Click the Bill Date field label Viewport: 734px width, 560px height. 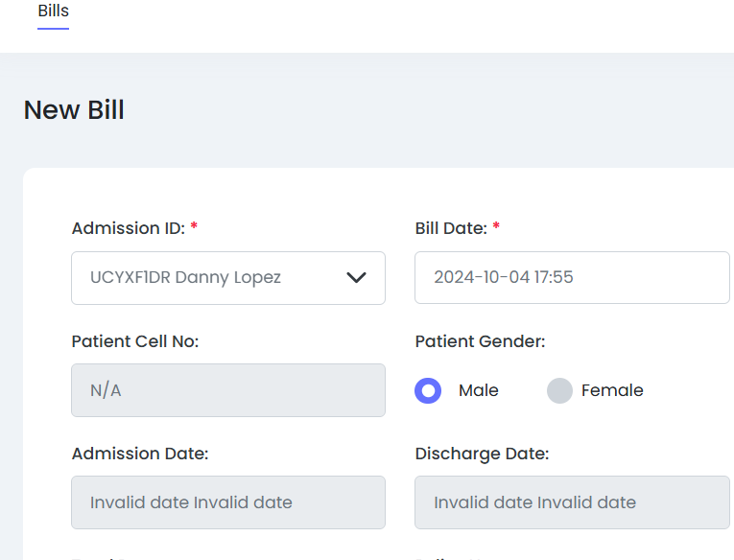pos(451,228)
